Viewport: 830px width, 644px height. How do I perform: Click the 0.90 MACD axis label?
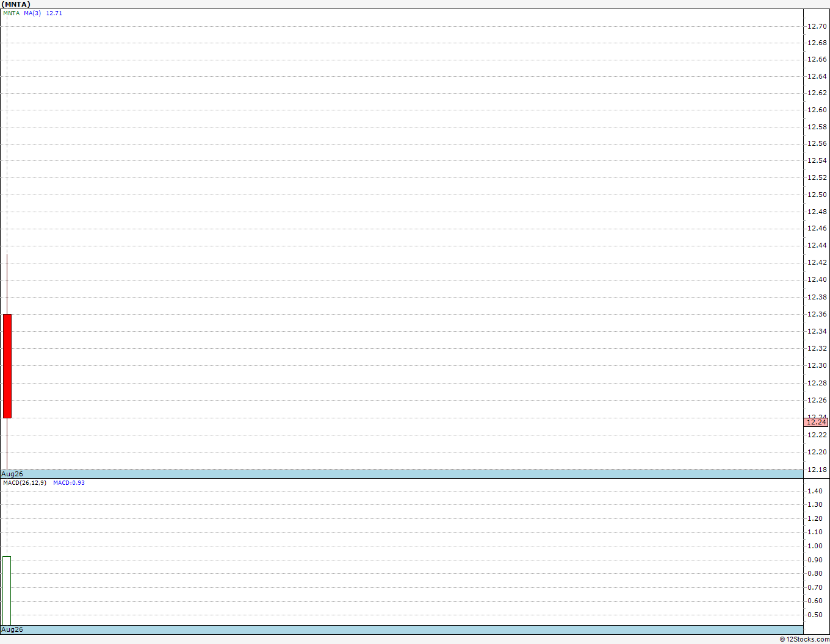(815, 560)
